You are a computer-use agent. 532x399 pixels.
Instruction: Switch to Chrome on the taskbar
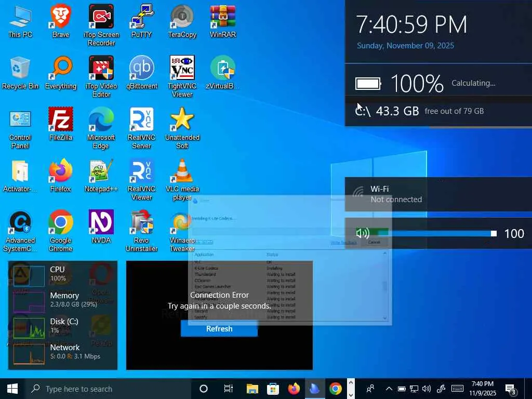(336, 389)
